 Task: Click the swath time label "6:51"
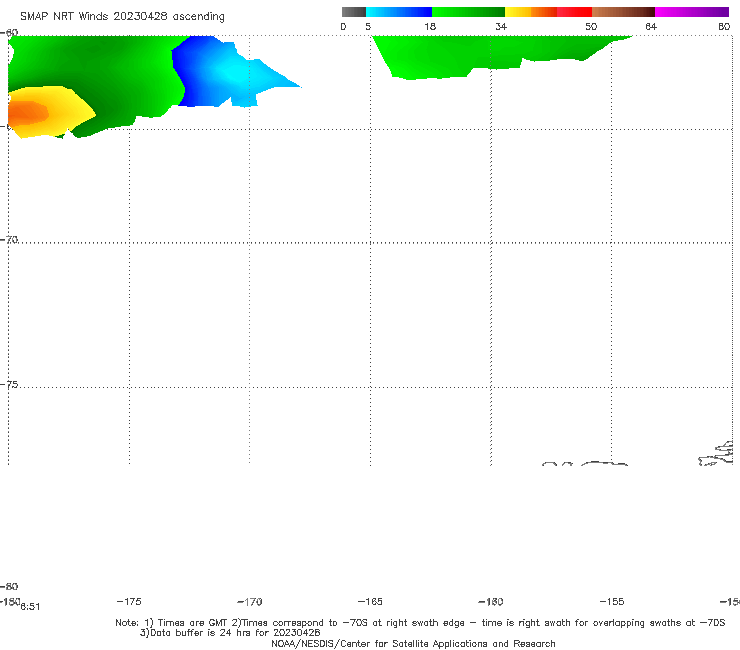[30, 607]
